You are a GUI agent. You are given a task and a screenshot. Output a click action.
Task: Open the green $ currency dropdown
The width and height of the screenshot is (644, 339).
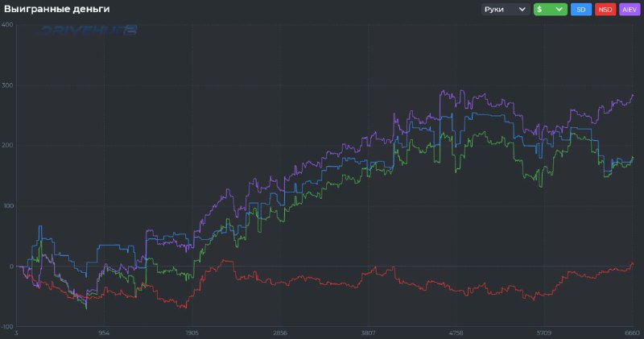coord(550,10)
